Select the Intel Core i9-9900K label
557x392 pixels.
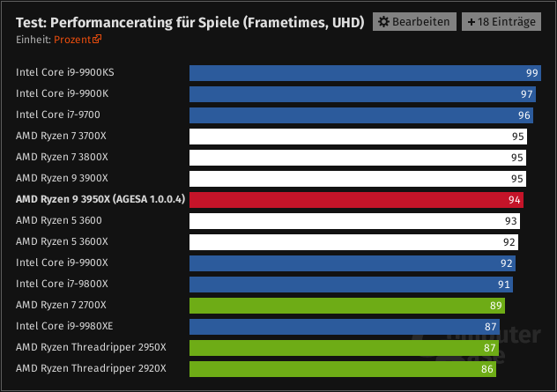pyautogui.click(x=63, y=93)
